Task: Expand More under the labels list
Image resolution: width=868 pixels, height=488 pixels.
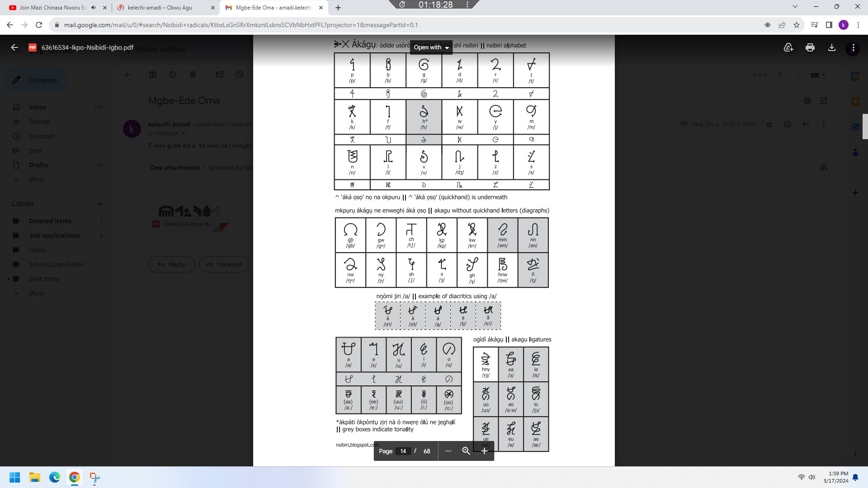Action: (36, 293)
